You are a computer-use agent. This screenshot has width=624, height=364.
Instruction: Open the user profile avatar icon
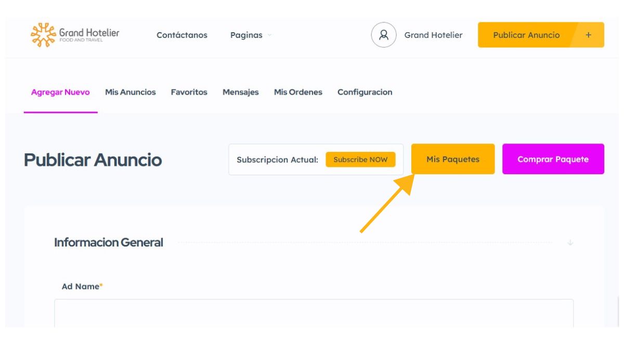(x=383, y=35)
